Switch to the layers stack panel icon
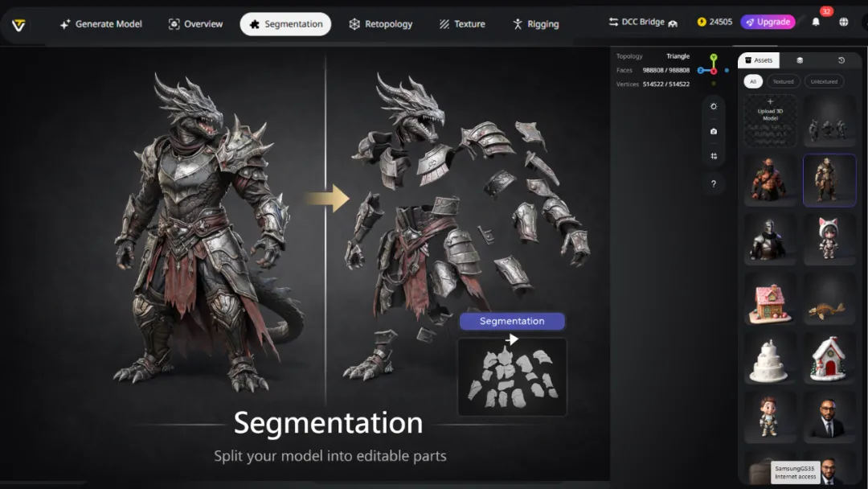Image resolution: width=868 pixels, height=489 pixels. coord(800,60)
